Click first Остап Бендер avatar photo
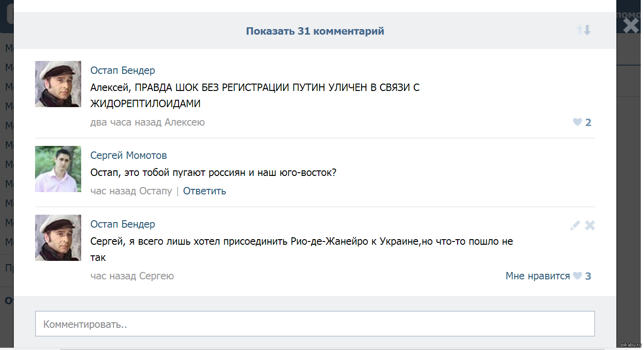 [x=58, y=84]
